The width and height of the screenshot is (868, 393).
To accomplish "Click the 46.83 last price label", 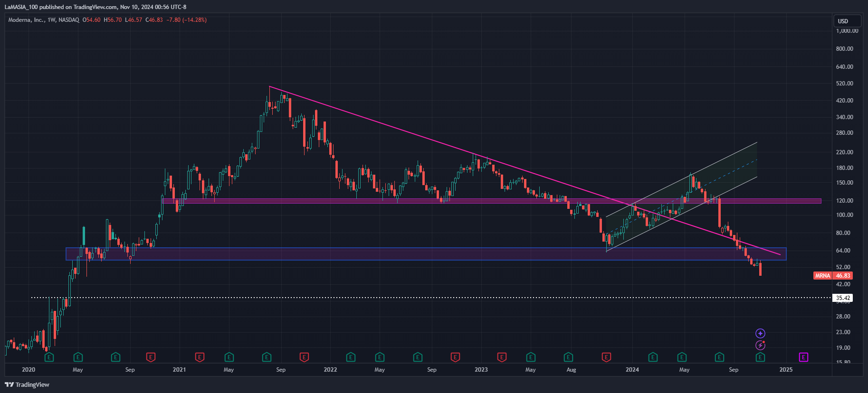I will (843, 276).
